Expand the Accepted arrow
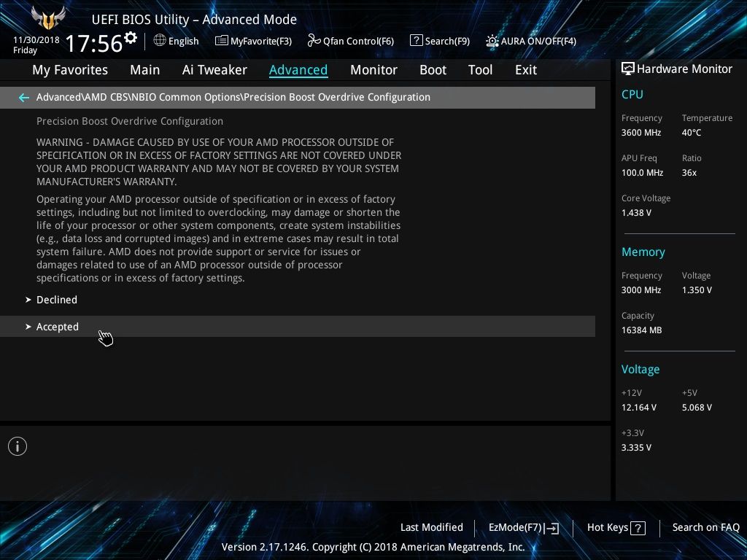 tap(28, 327)
